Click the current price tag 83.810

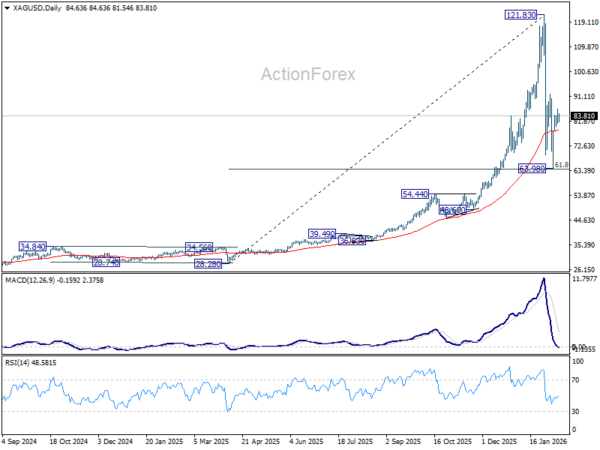585,116
